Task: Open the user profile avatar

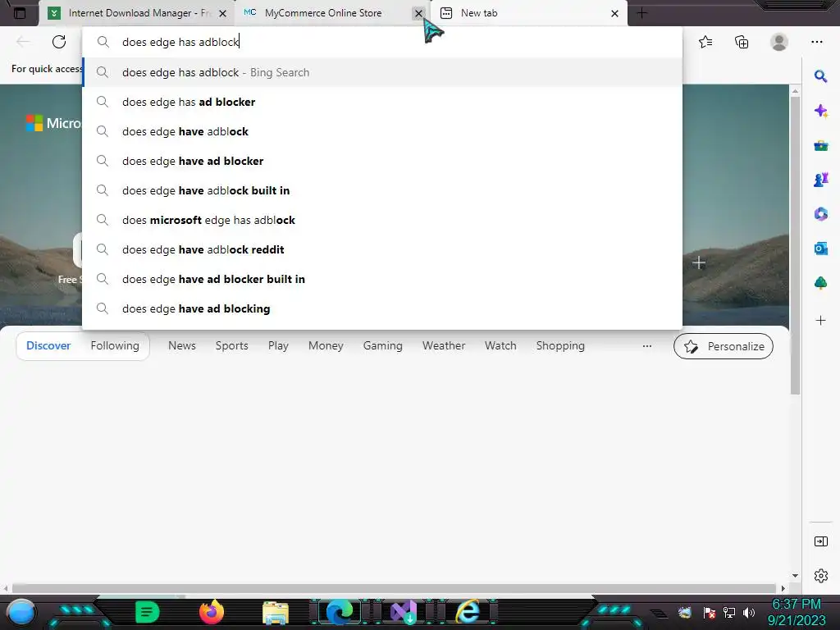Action: [779, 42]
